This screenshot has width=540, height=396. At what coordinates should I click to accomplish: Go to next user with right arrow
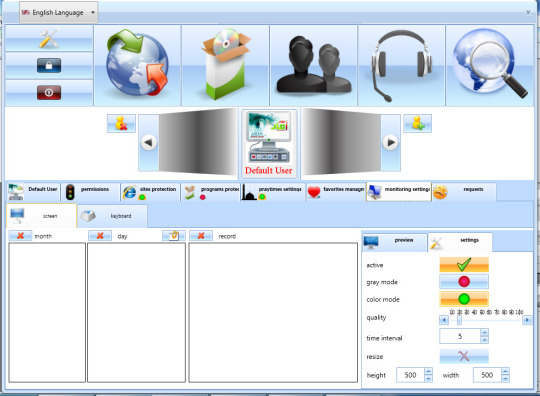click(x=391, y=143)
